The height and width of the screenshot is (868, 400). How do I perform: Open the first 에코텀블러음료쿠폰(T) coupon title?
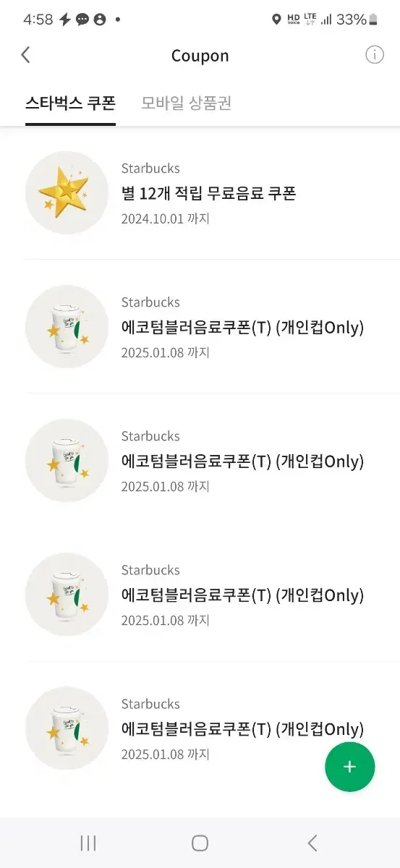pyautogui.click(x=242, y=328)
